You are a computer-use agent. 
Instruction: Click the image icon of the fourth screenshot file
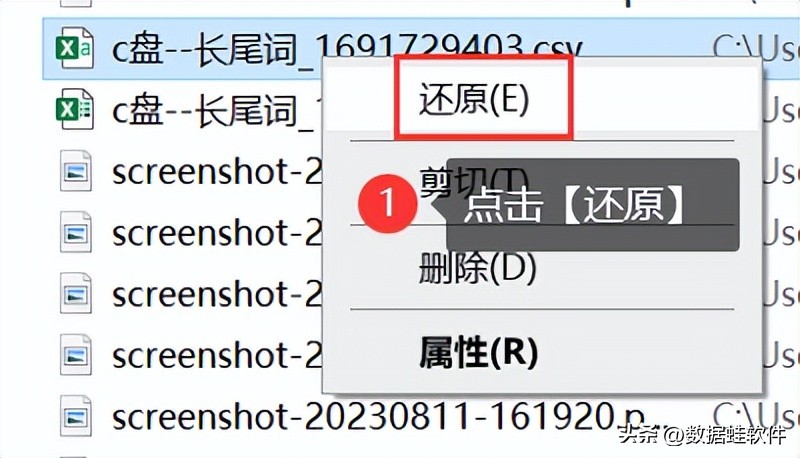(76, 354)
